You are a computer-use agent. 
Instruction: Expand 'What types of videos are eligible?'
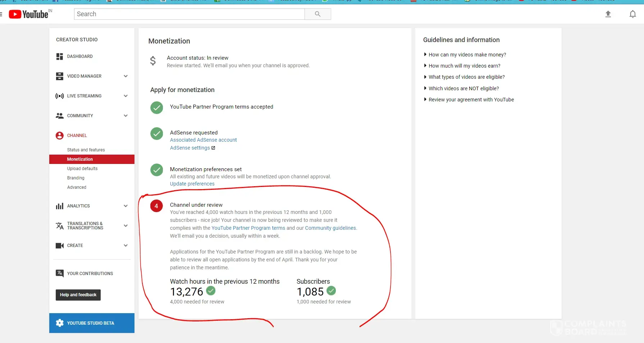[x=464, y=77]
